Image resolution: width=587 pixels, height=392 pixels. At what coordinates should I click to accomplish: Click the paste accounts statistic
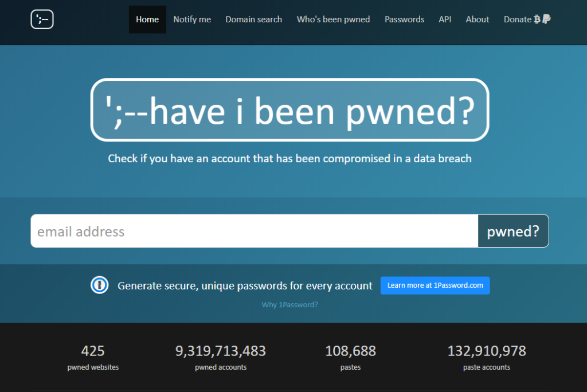[486, 354]
